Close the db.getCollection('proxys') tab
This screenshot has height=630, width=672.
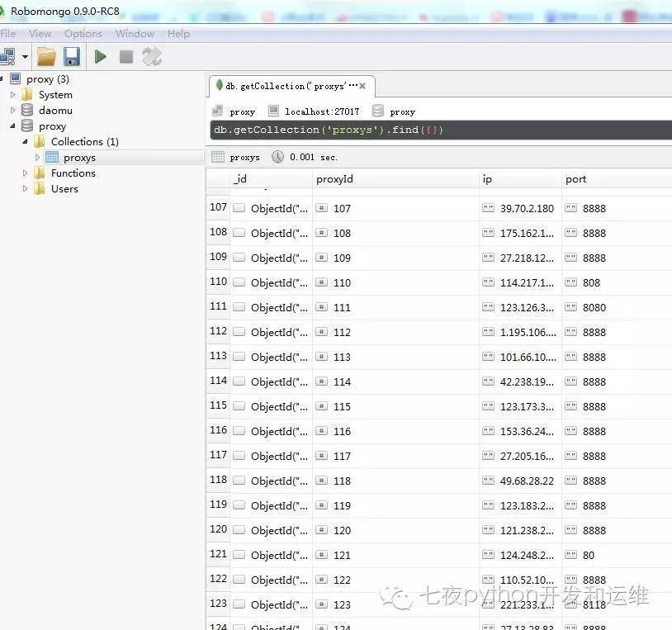pyautogui.click(x=362, y=86)
